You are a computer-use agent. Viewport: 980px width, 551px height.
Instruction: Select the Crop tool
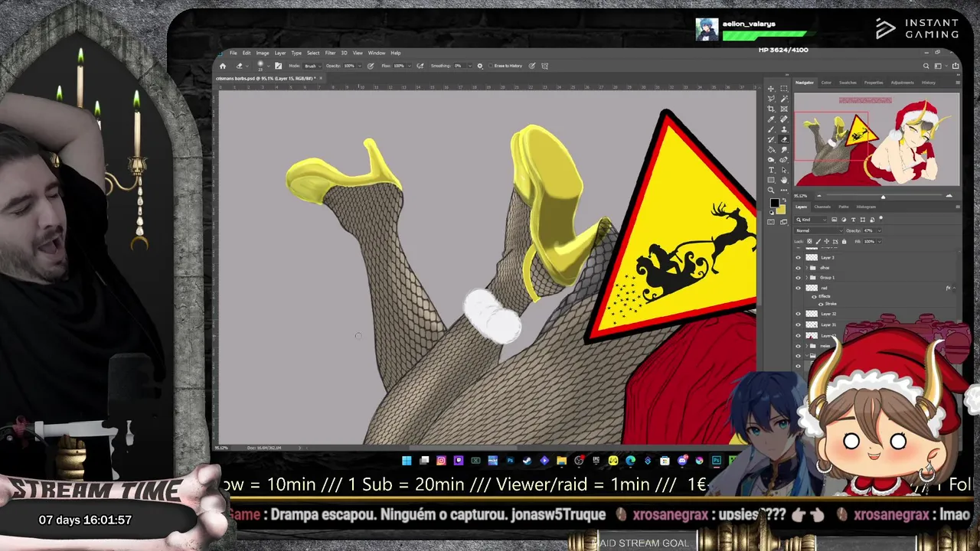tap(771, 109)
